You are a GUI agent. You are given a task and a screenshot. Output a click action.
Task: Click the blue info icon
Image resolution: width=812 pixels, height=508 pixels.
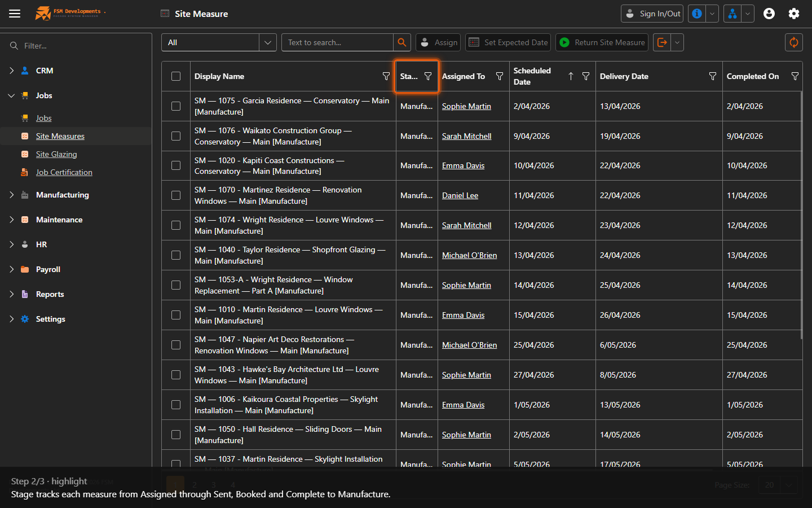point(697,14)
